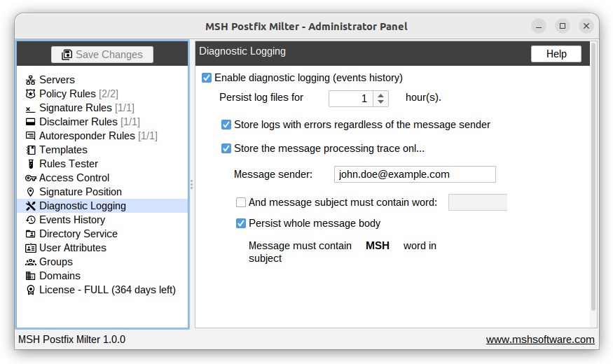Click the subject word input field

pos(478,202)
